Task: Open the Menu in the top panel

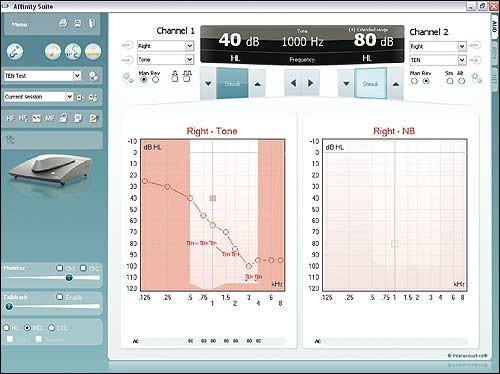Action: point(19,24)
